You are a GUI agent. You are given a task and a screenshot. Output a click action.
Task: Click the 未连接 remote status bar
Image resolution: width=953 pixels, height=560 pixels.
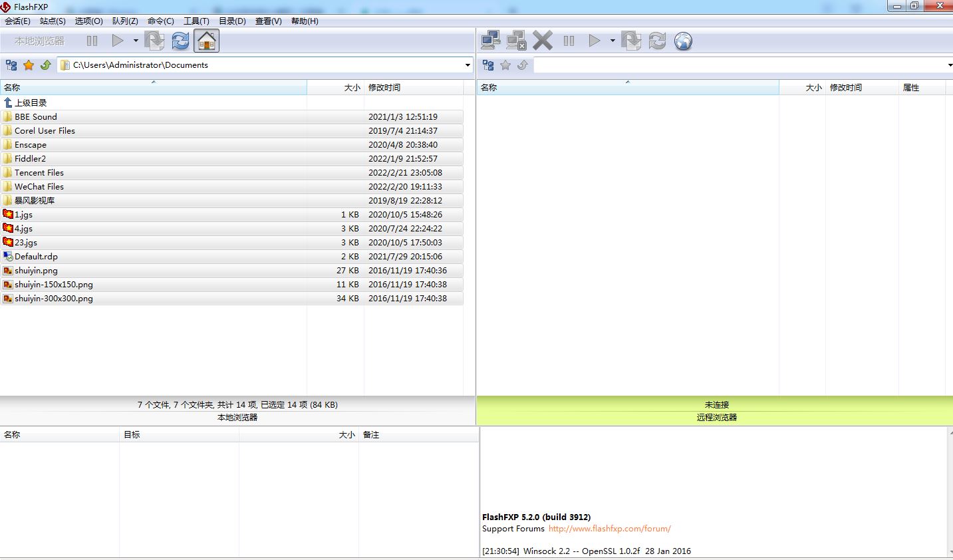tap(715, 404)
